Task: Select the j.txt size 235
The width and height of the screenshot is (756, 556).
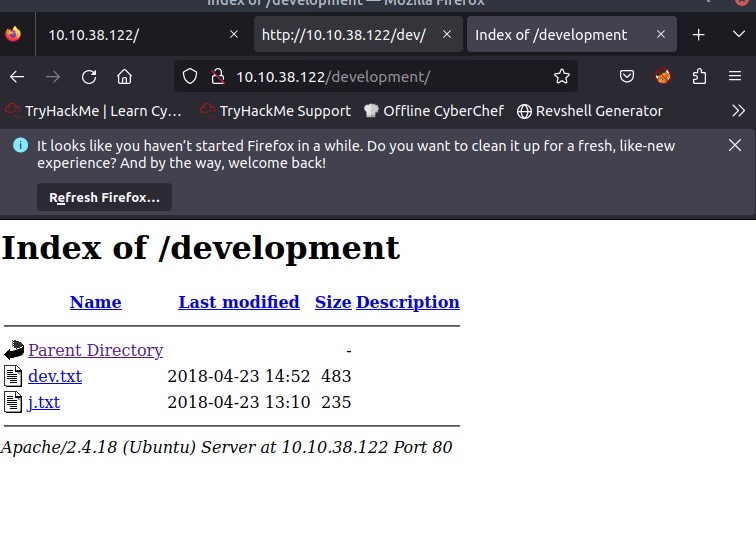Action: (336, 402)
